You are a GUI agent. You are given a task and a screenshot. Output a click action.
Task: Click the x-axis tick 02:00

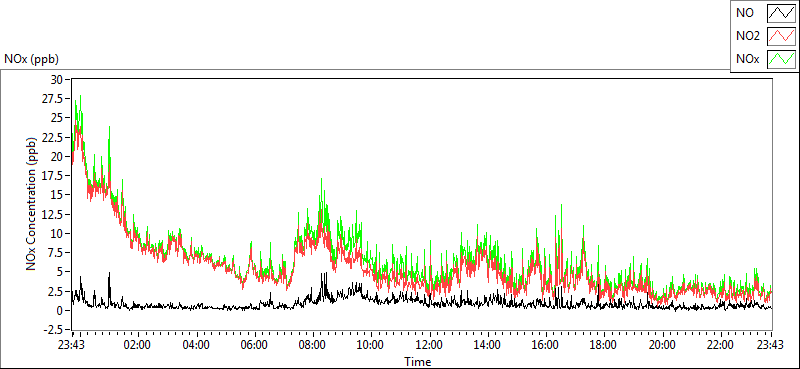click(138, 345)
